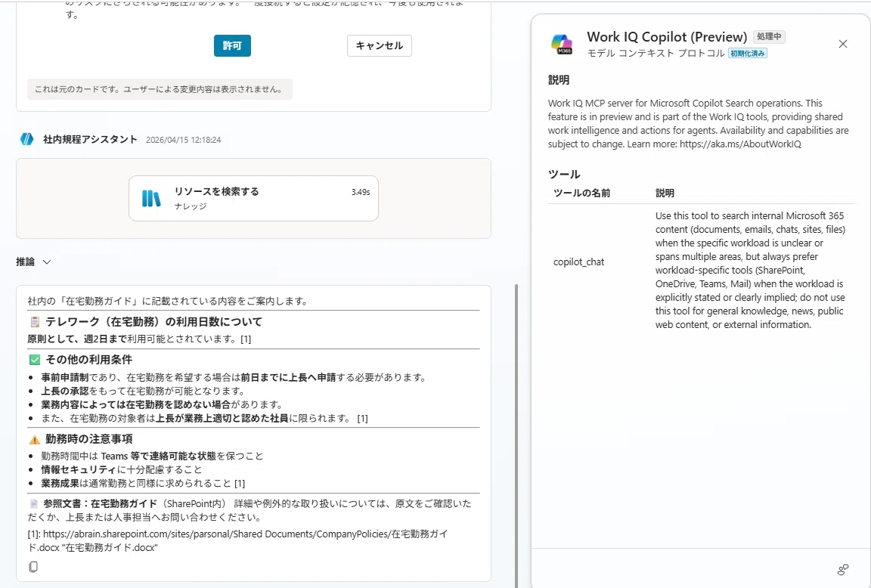Select the copilot_chat tool name cell
Screen dimensions: 871x588
(x=579, y=262)
